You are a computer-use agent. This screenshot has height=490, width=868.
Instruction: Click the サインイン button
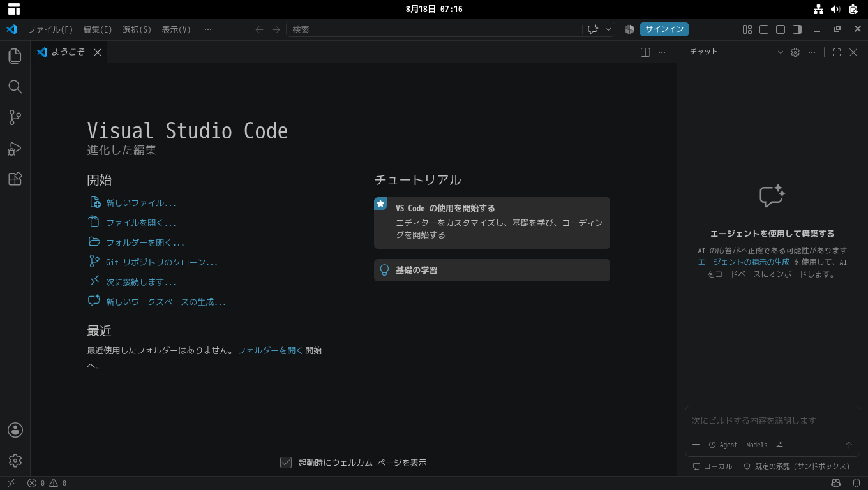(x=664, y=29)
